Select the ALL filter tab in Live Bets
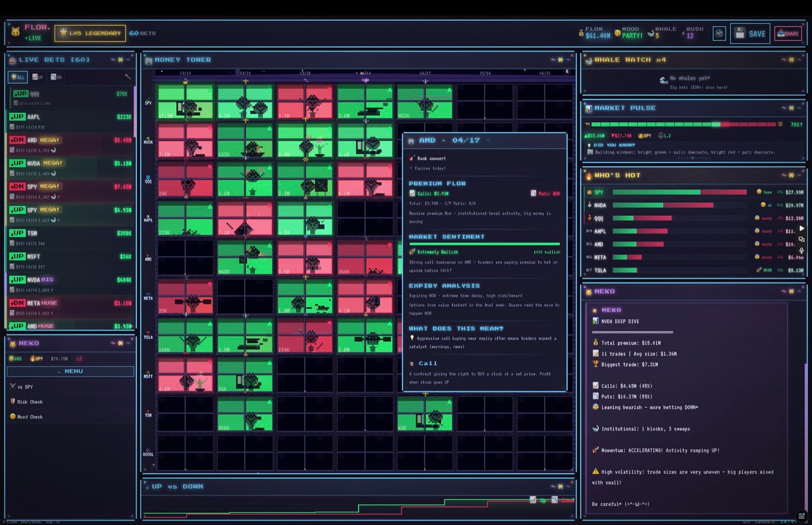Screen dimensions: 812x525 (18, 77)
